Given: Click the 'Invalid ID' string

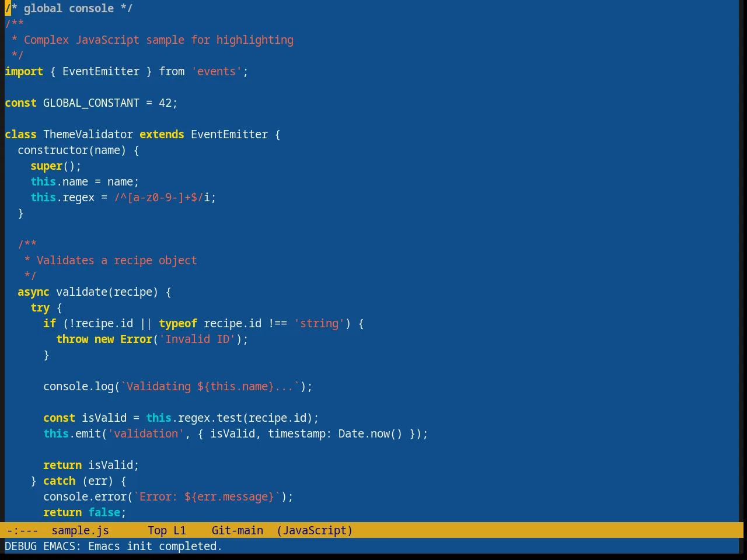Looking at the screenshot, I should (197, 339).
